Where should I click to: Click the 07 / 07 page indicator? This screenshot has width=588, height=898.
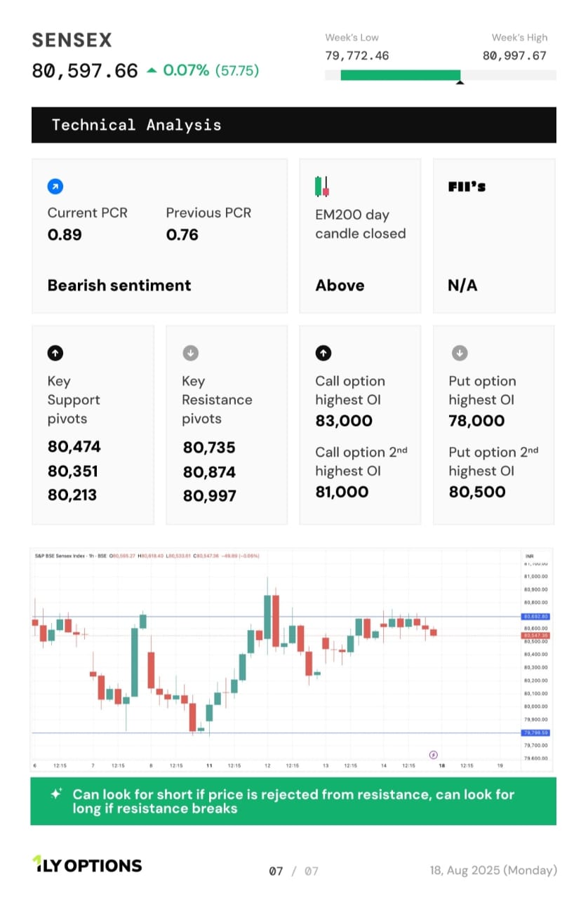[x=293, y=871]
